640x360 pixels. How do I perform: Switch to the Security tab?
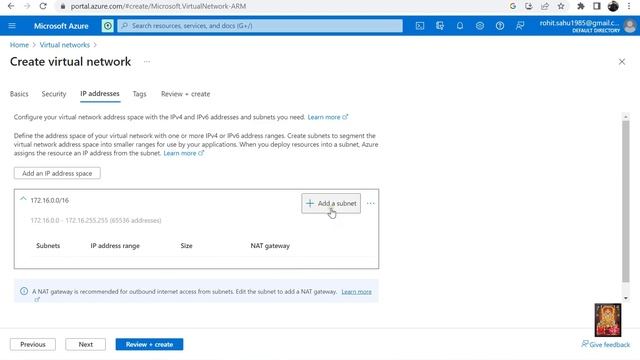pos(53,94)
